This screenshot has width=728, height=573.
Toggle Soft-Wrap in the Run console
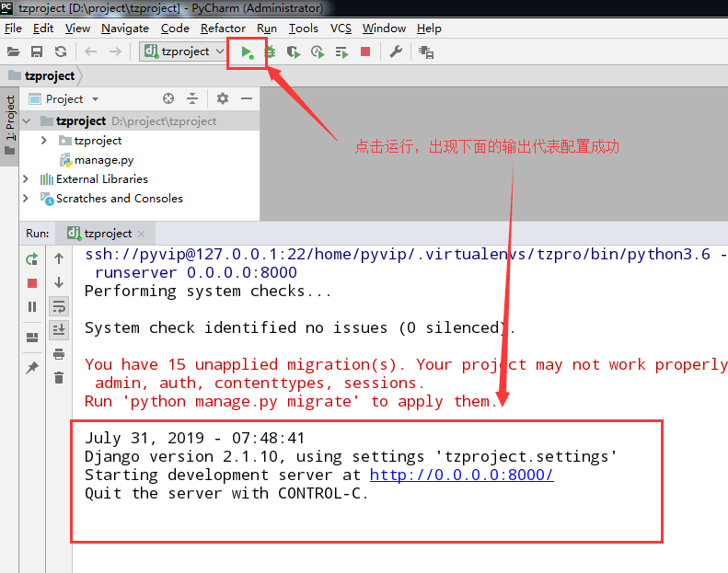pyautogui.click(x=59, y=306)
